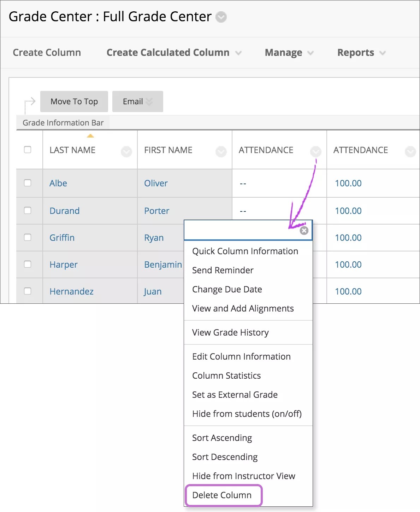Set Attendance as External Grade

point(235,395)
